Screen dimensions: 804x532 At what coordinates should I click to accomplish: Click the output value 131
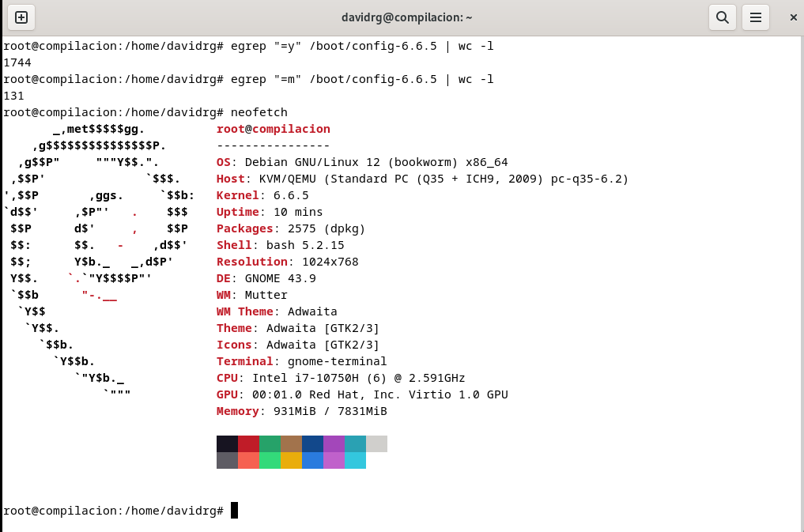pos(14,96)
